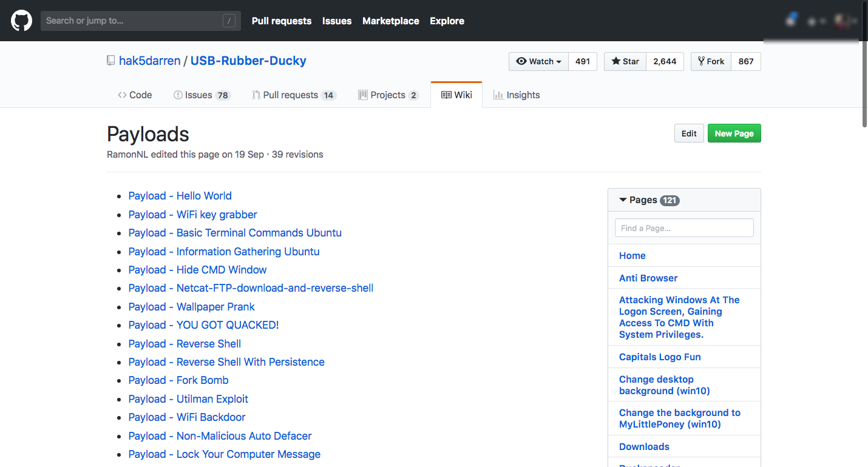Fork the repo using the Fork button
This screenshot has height=467, width=868.
(711, 61)
